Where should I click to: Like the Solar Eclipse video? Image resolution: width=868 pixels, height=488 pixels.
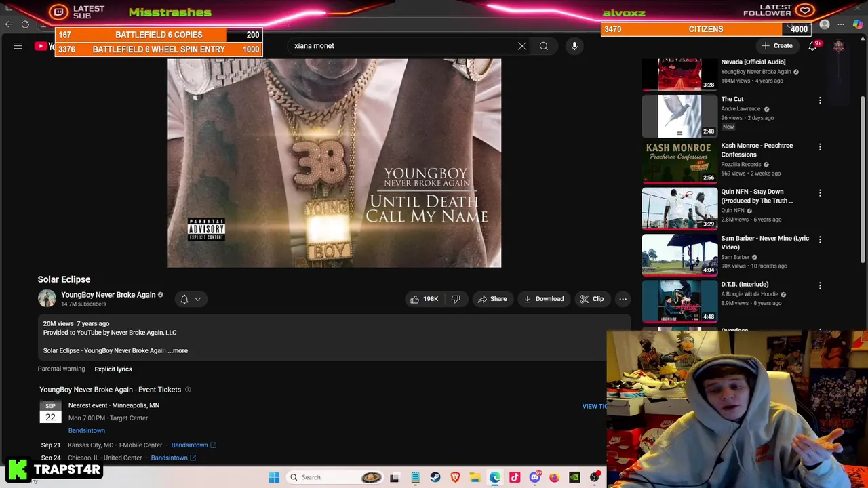pos(424,299)
